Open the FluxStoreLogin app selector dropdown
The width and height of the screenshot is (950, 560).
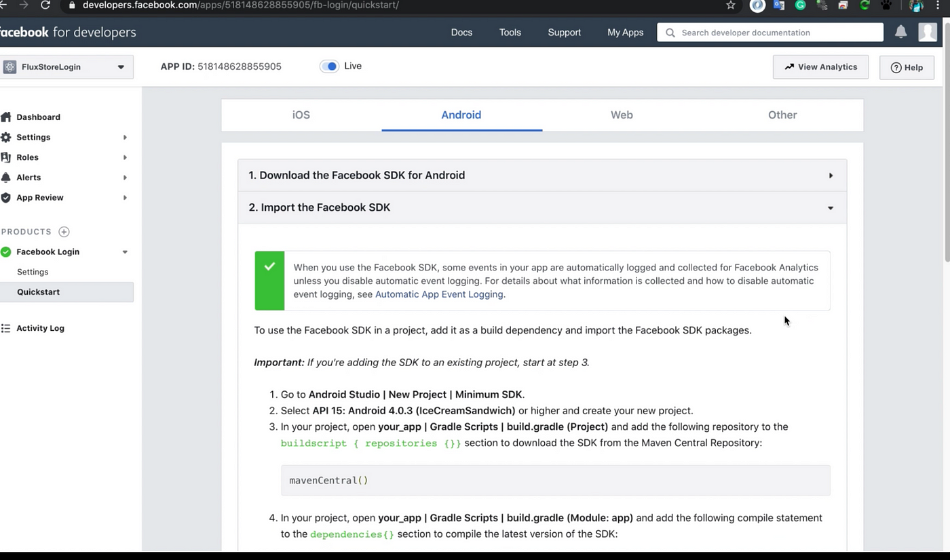tap(66, 67)
